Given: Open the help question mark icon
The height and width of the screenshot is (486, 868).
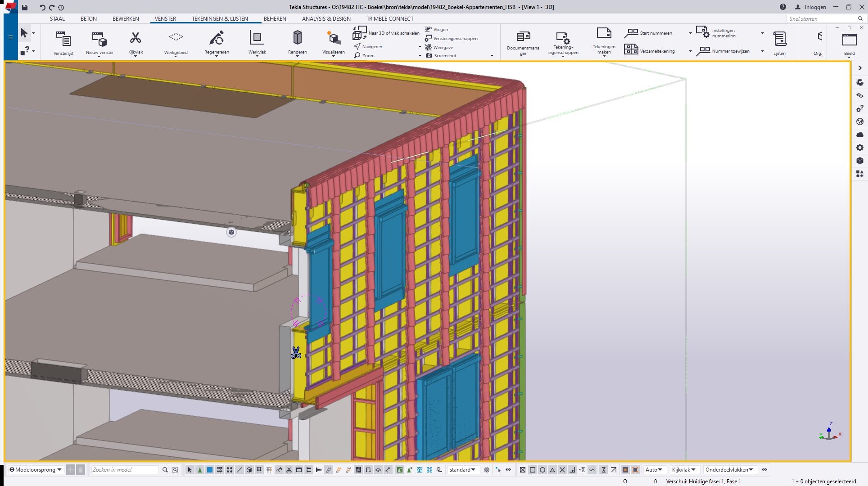Looking at the screenshot, I should (782, 7).
